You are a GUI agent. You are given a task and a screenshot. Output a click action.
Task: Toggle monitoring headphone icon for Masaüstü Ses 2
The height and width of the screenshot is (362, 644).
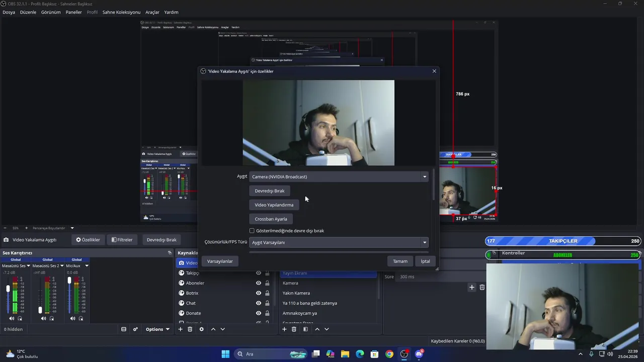coord(51,318)
